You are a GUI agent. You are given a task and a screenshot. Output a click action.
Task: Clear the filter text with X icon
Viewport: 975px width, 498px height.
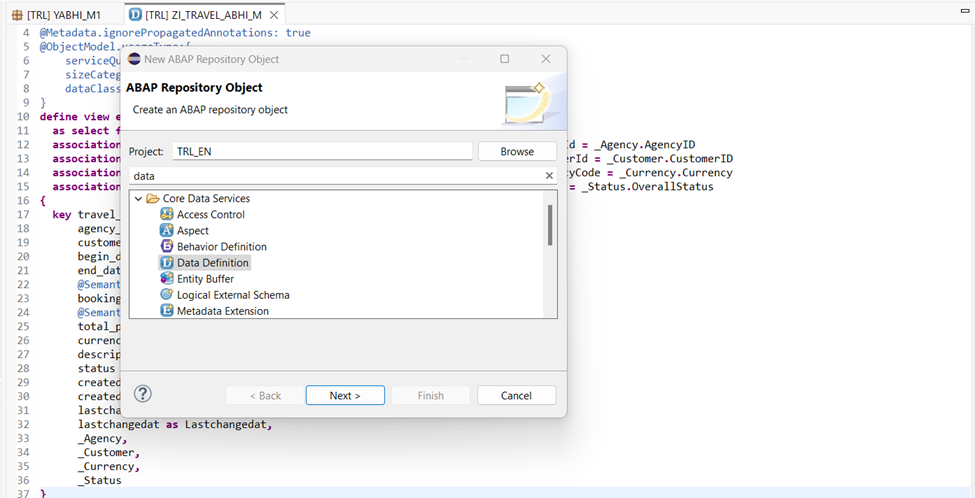coord(549,176)
